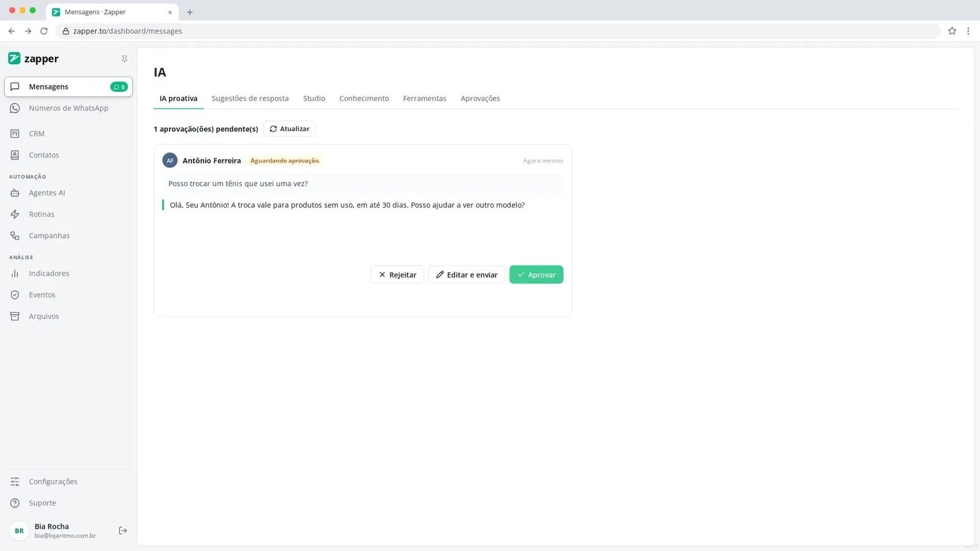This screenshot has height=551, width=980.
Task: Log out using the exit icon
Action: coord(123,531)
